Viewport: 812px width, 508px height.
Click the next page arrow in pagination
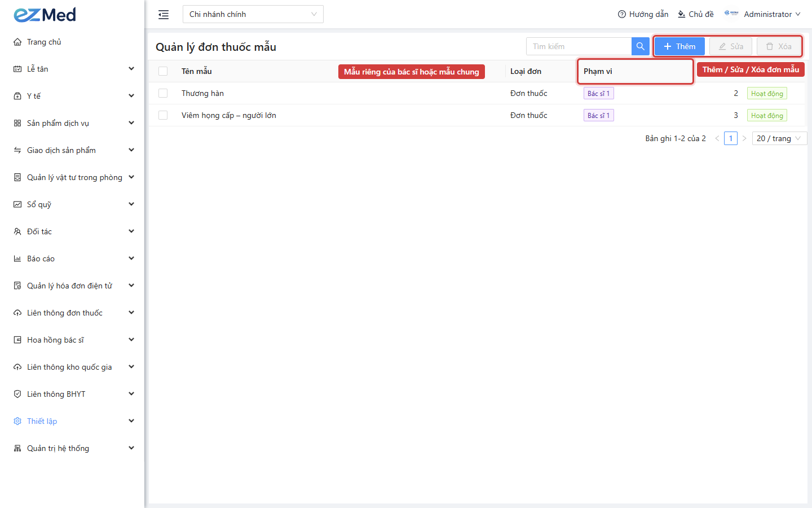coord(744,138)
